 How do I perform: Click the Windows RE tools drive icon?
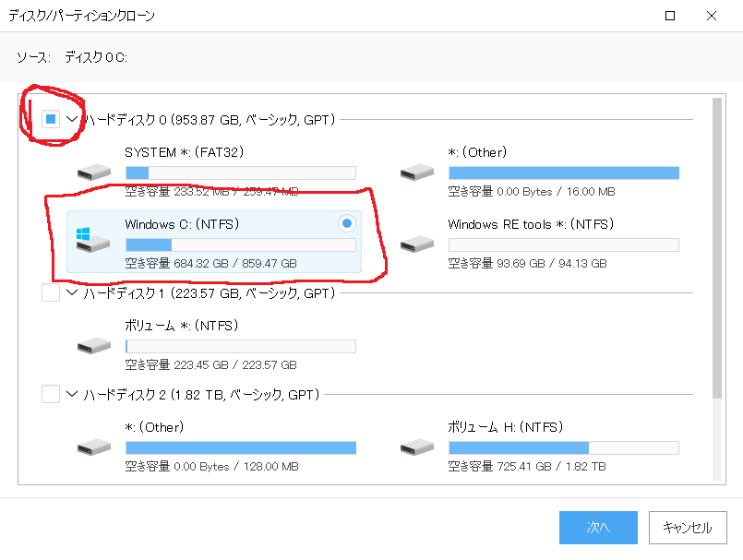click(417, 244)
